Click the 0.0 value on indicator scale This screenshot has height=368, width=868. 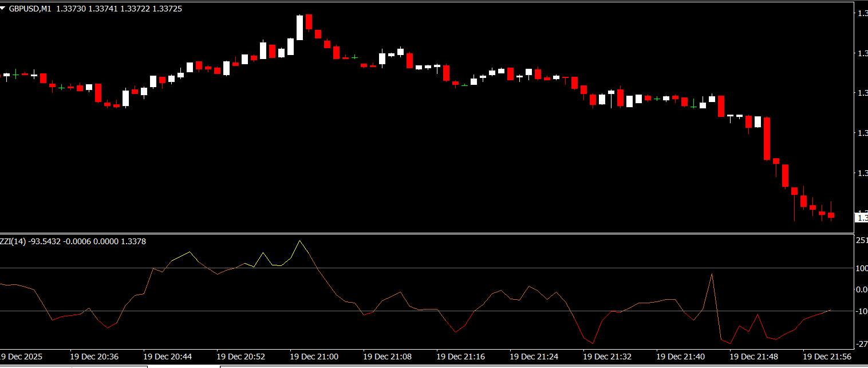click(861, 289)
